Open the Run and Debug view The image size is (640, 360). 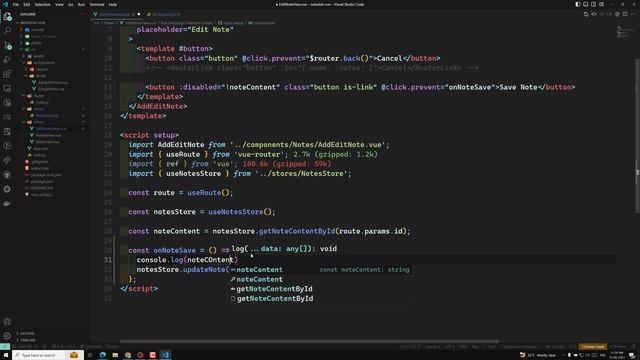pos(7,60)
